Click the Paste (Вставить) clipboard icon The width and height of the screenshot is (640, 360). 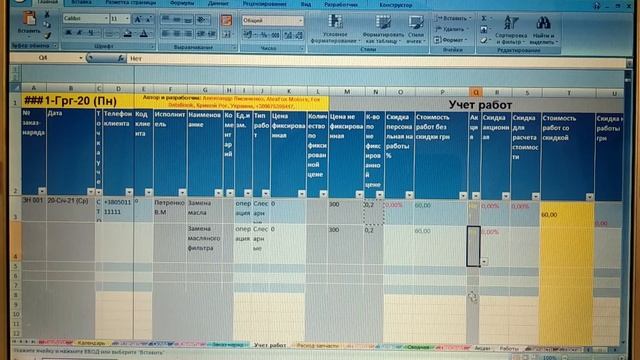pos(30,19)
